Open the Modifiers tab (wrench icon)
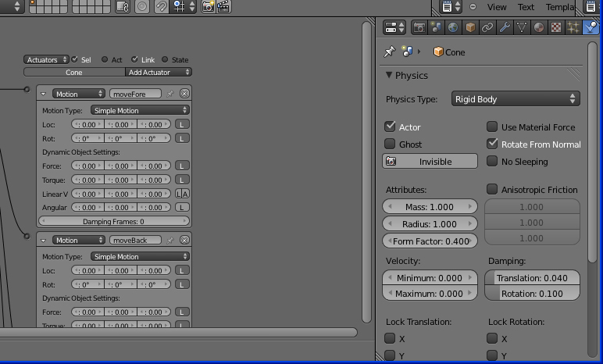603x364 pixels. point(504,27)
